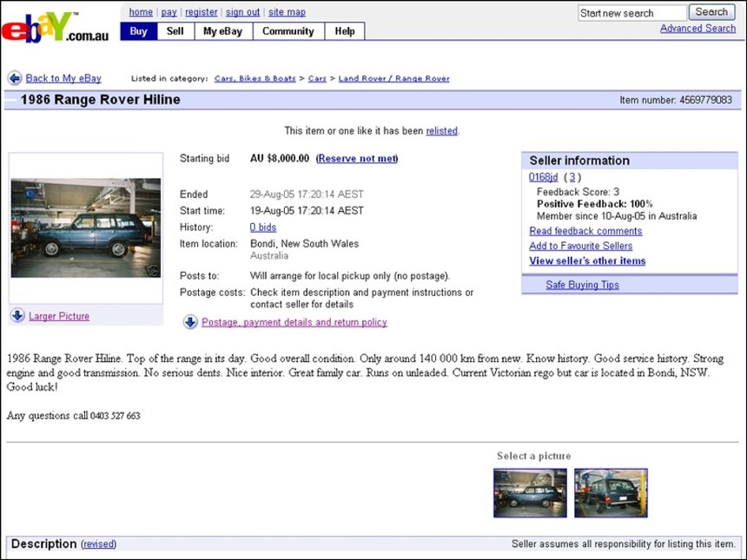Go to the Community tab

point(288,31)
